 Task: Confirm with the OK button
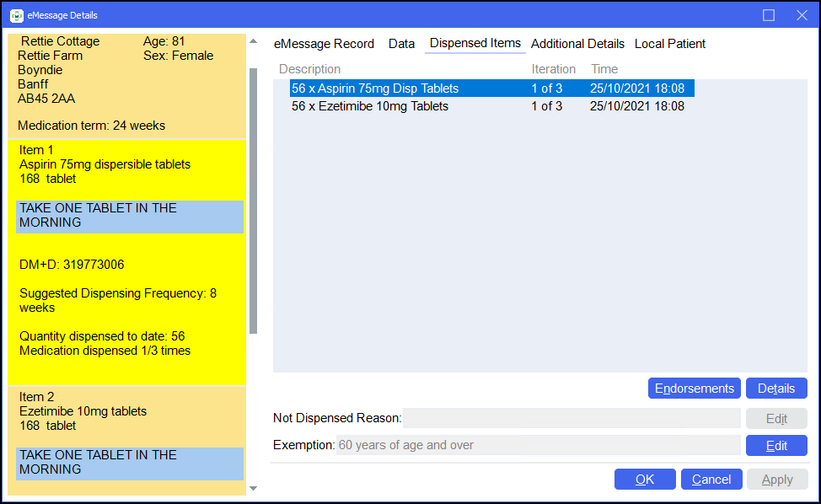(645, 480)
